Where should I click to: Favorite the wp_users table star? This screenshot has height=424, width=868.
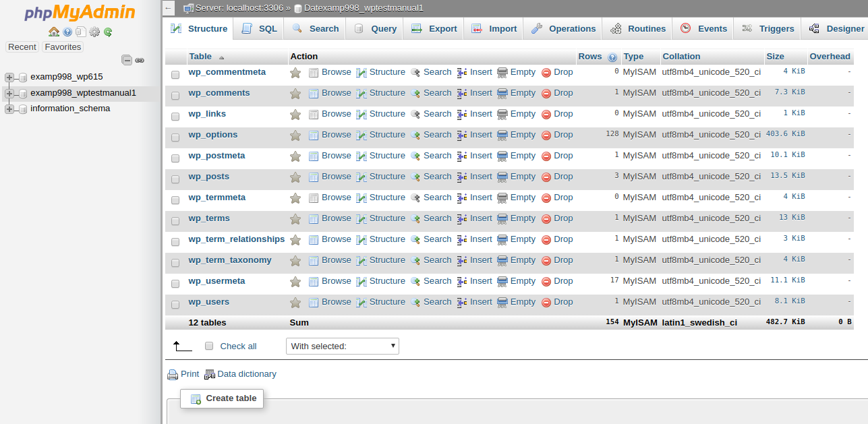coord(295,303)
